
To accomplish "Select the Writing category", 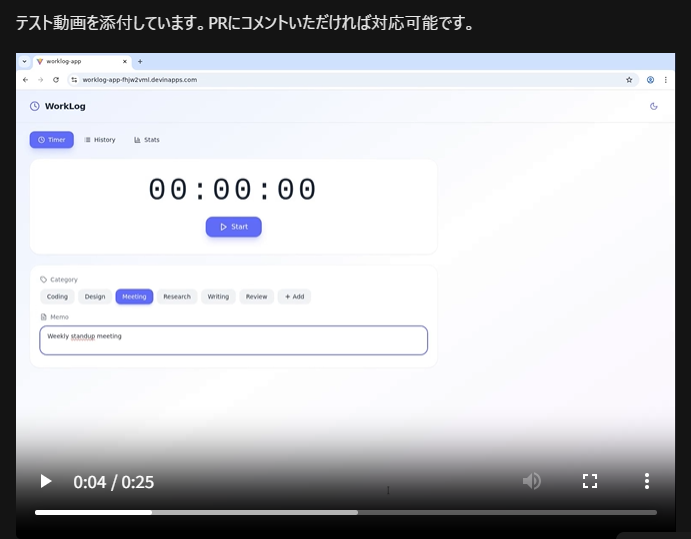I will click(x=218, y=297).
